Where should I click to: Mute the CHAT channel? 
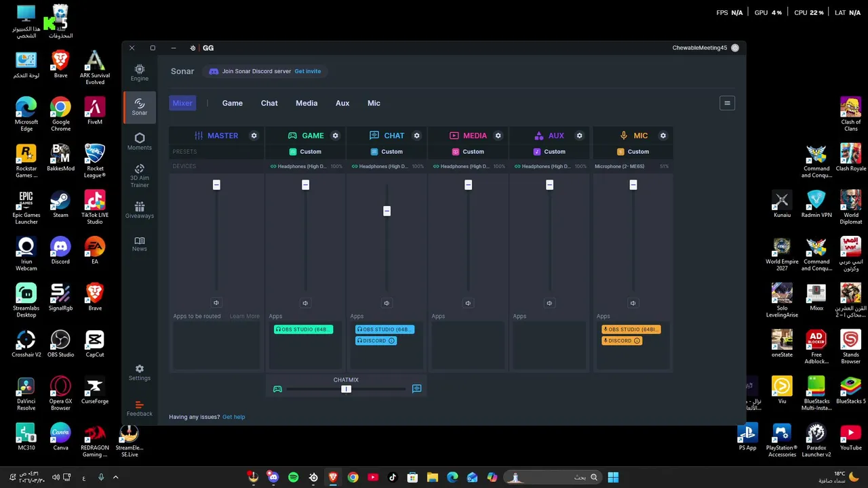387,303
